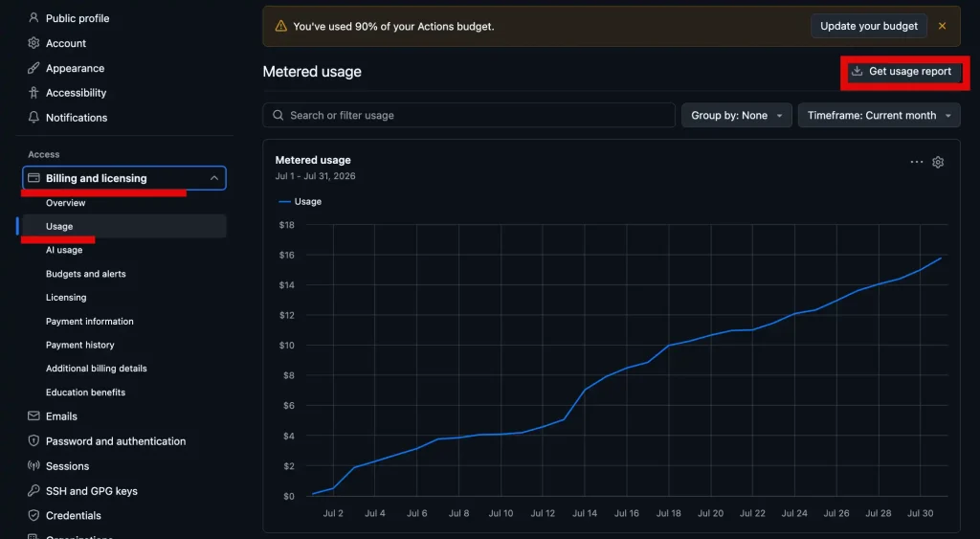980x539 pixels.
Task: Open the three-dot chart options menu
Action: click(x=916, y=162)
